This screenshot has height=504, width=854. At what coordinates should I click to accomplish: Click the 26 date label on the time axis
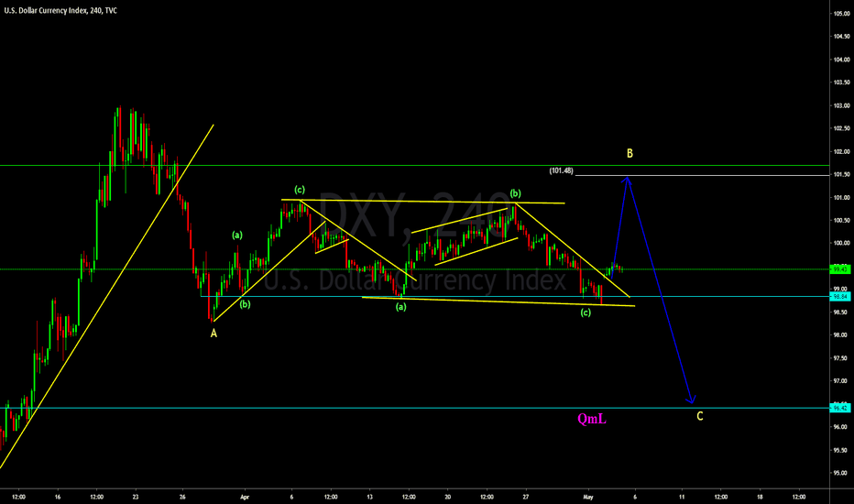coord(182,497)
